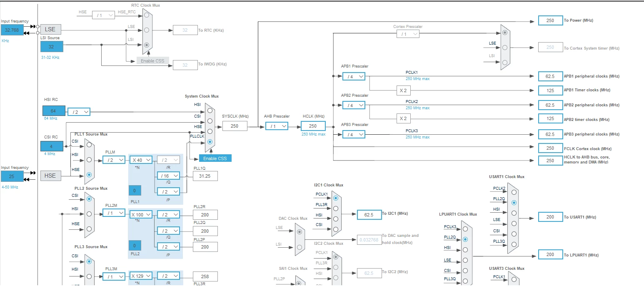Select CSI in System Clock Mux
This screenshot has width=644, height=289.
[210, 121]
